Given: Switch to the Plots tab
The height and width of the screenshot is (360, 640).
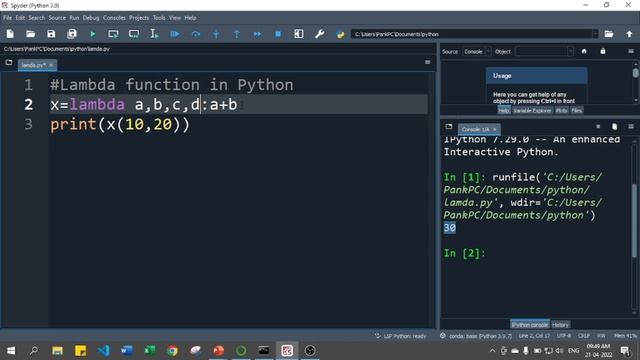Looking at the screenshot, I should 562,111.
